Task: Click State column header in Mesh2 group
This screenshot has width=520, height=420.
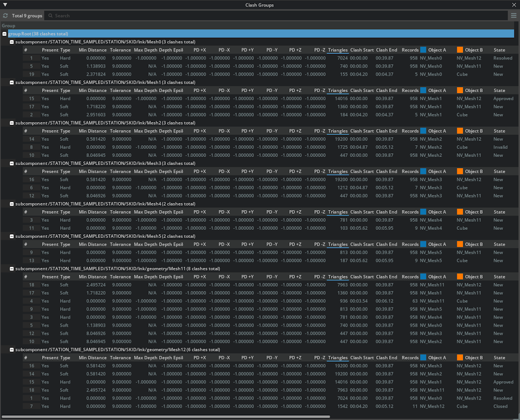Action: pos(499,131)
